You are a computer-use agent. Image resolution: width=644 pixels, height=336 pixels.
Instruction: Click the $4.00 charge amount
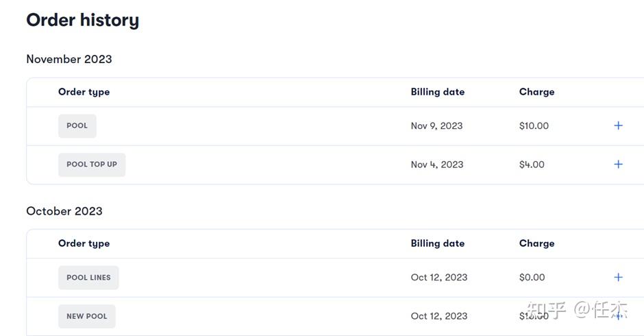[x=532, y=165]
